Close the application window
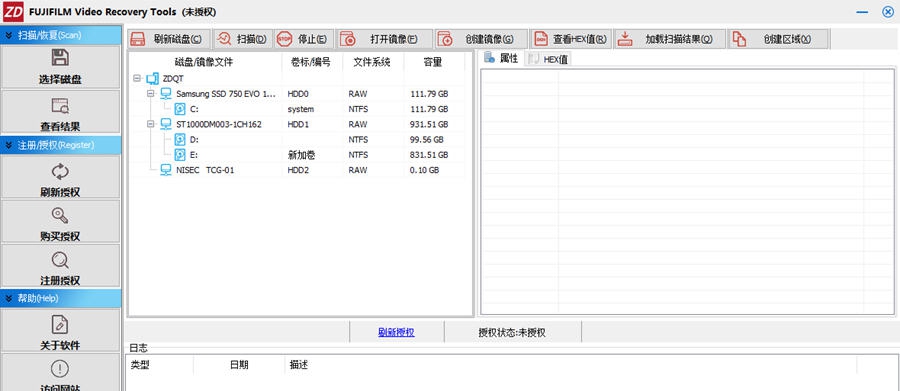900x391 pixels. (887, 12)
